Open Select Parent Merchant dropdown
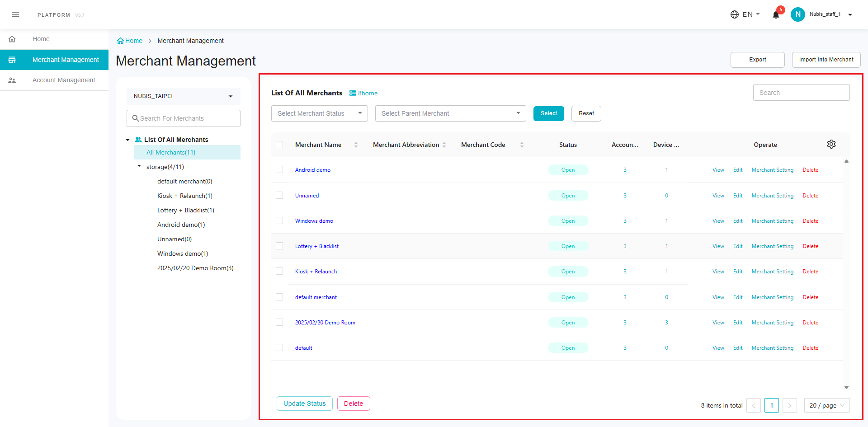Viewport: 868px width, 427px height. [451, 113]
